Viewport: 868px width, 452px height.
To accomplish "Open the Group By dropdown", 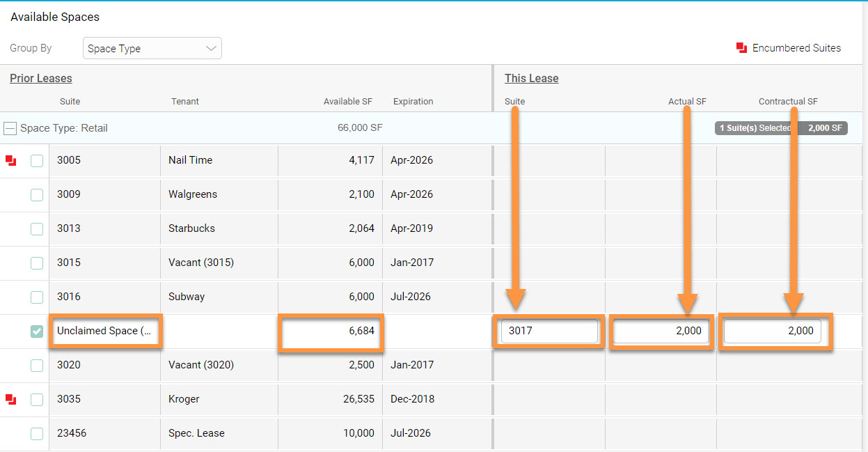I will 152,49.
